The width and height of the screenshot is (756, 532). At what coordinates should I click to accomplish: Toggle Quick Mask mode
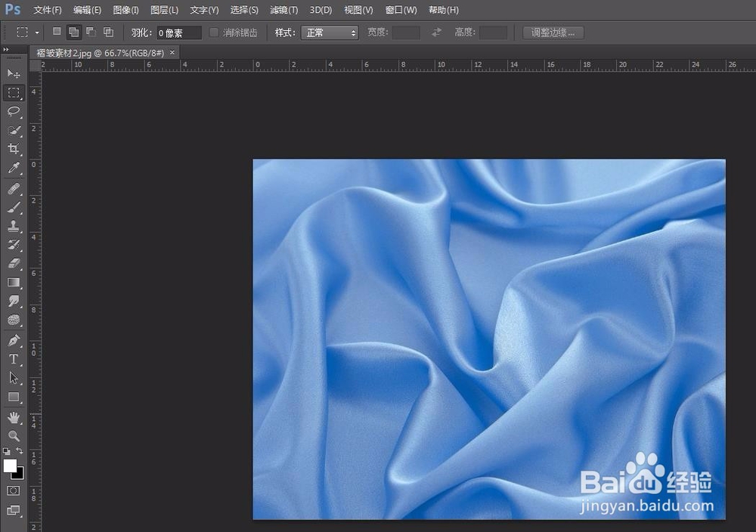click(x=14, y=492)
